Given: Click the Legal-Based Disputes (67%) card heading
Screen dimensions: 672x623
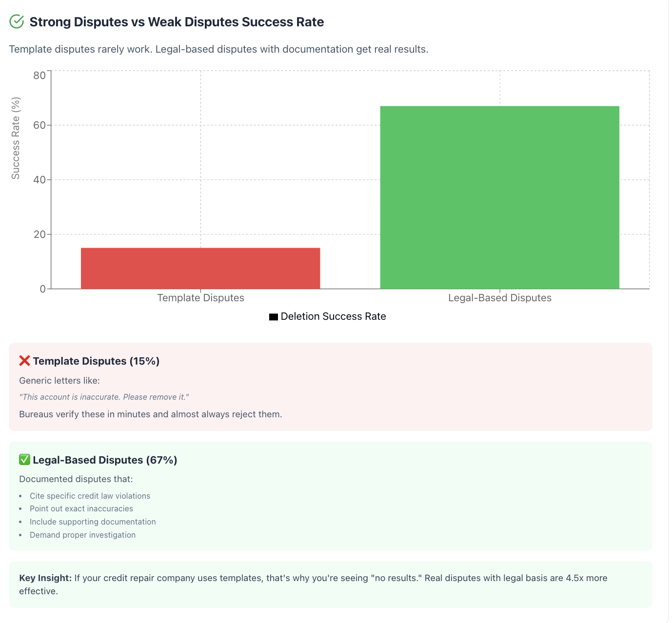Looking at the screenshot, I should click(105, 460).
